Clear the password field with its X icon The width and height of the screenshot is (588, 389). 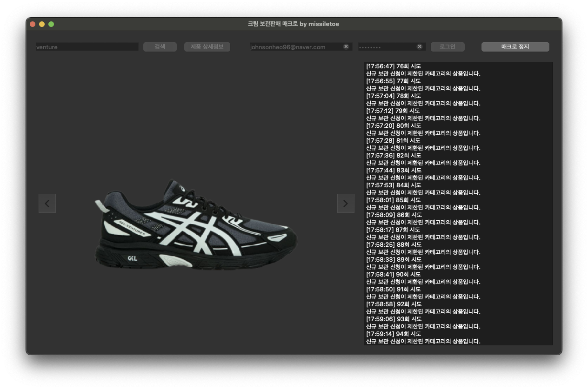pos(420,46)
